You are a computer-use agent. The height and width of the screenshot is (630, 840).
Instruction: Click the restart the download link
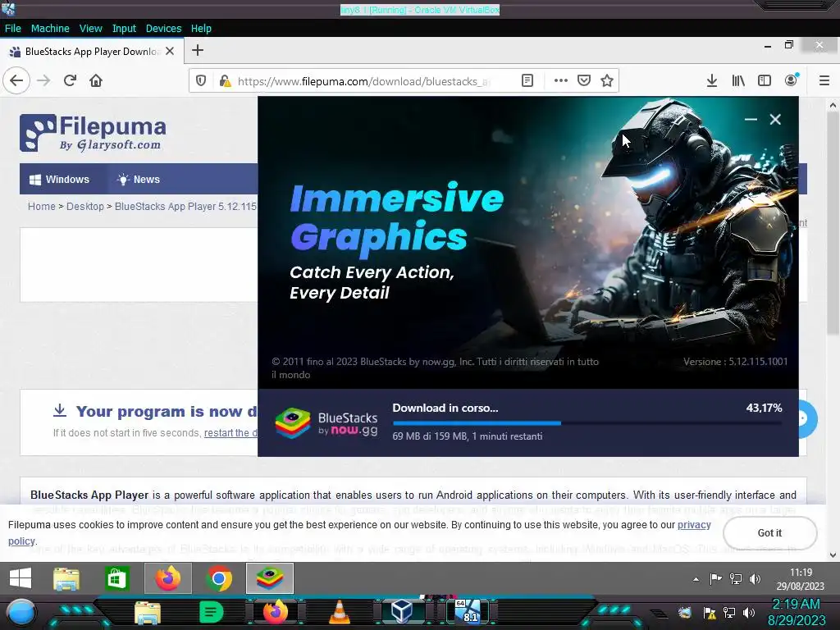click(x=231, y=433)
